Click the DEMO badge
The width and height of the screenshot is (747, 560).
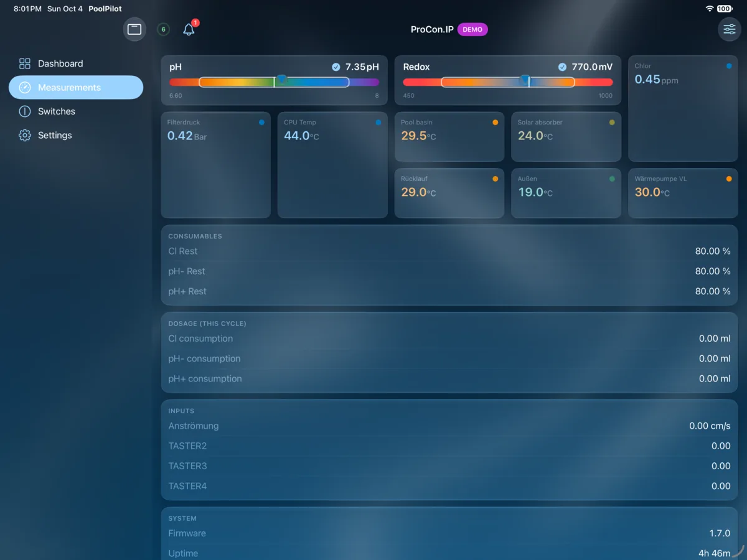pyautogui.click(x=472, y=29)
